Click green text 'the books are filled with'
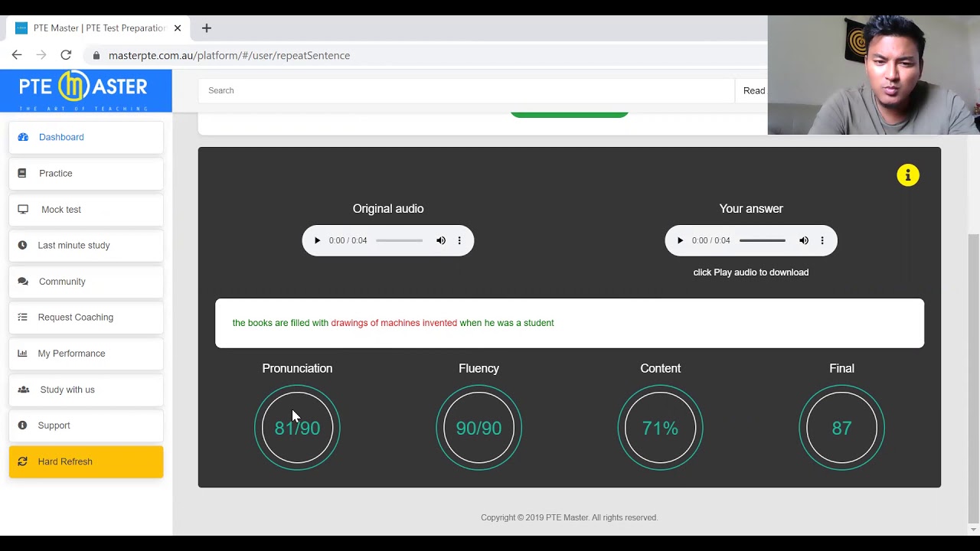The height and width of the screenshot is (551, 980). (280, 323)
